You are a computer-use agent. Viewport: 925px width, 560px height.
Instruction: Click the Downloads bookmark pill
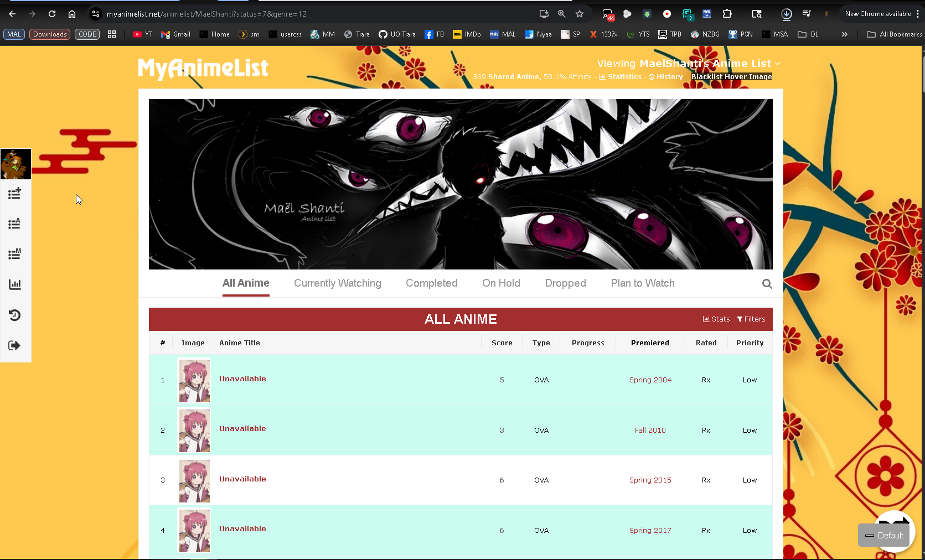(50, 34)
